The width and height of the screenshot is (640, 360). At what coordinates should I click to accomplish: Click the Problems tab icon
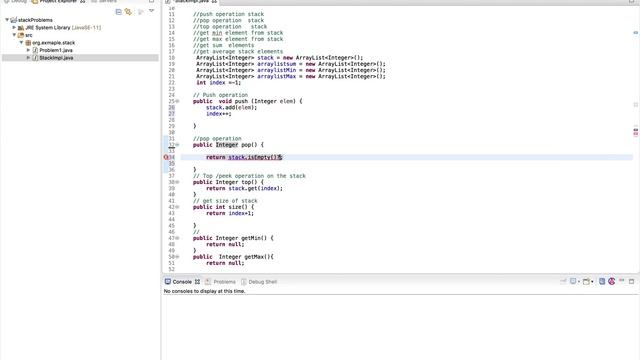(208, 282)
